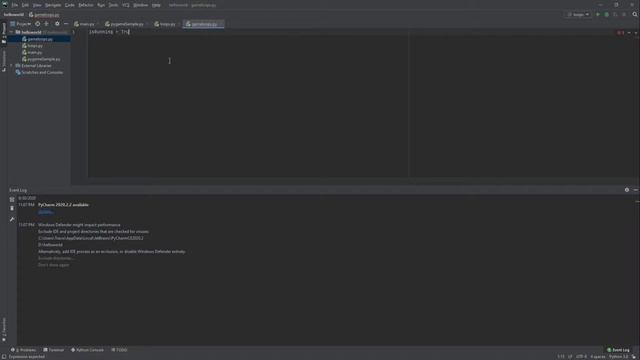Click Windows Defender might impact performance text
640x360 pixels.
(79, 225)
